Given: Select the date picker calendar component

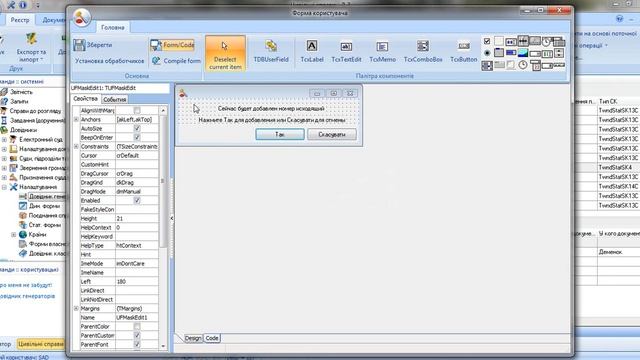Looking at the screenshot, I should pos(535,65).
